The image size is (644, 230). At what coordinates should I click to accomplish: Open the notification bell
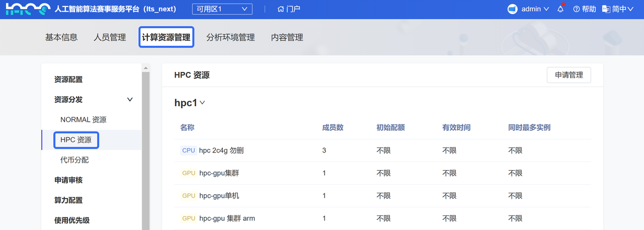click(560, 9)
